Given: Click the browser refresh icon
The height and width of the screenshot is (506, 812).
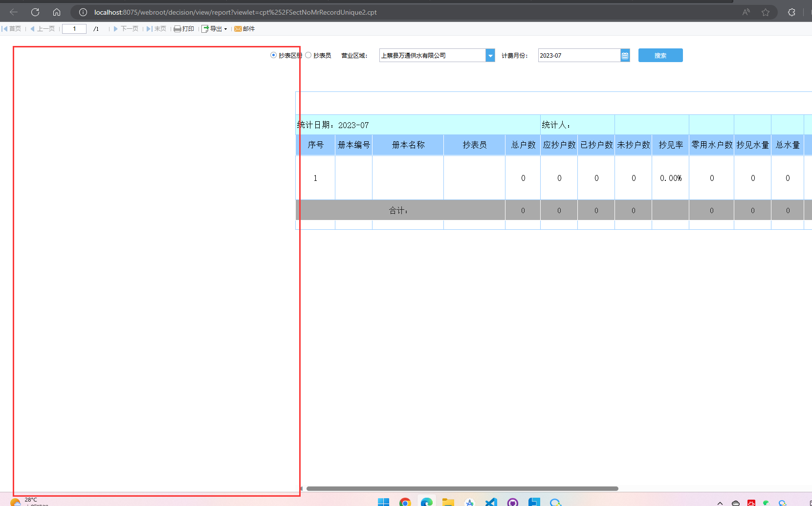Looking at the screenshot, I should pos(35,12).
